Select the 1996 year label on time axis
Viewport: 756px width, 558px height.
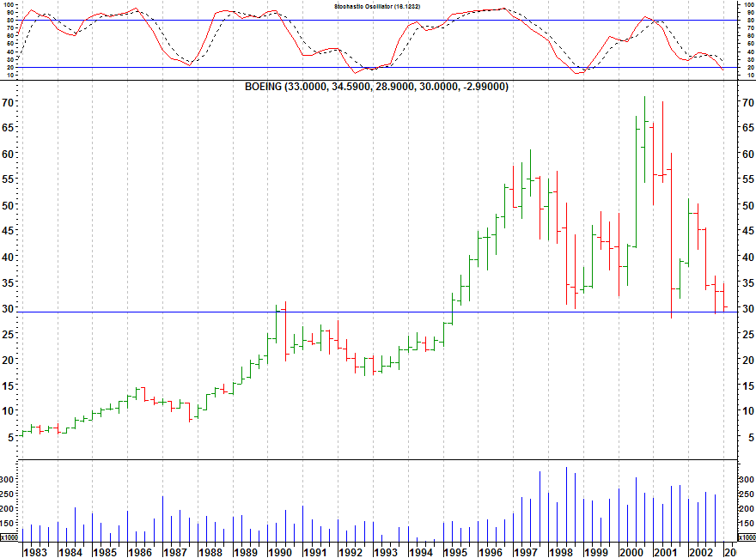click(x=491, y=552)
